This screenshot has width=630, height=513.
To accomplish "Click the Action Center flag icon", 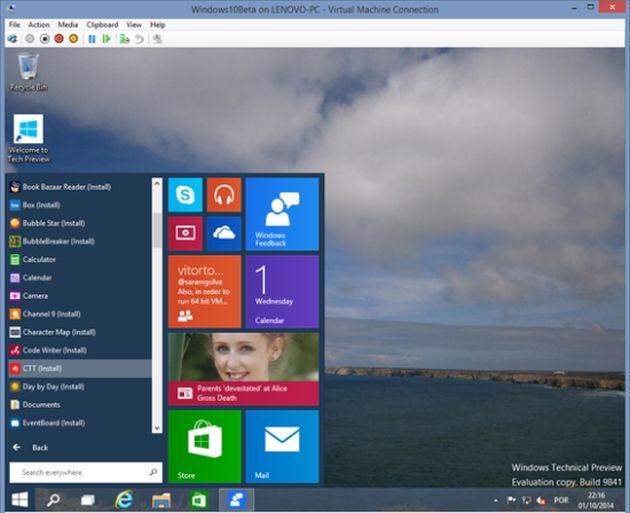I will [511, 500].
